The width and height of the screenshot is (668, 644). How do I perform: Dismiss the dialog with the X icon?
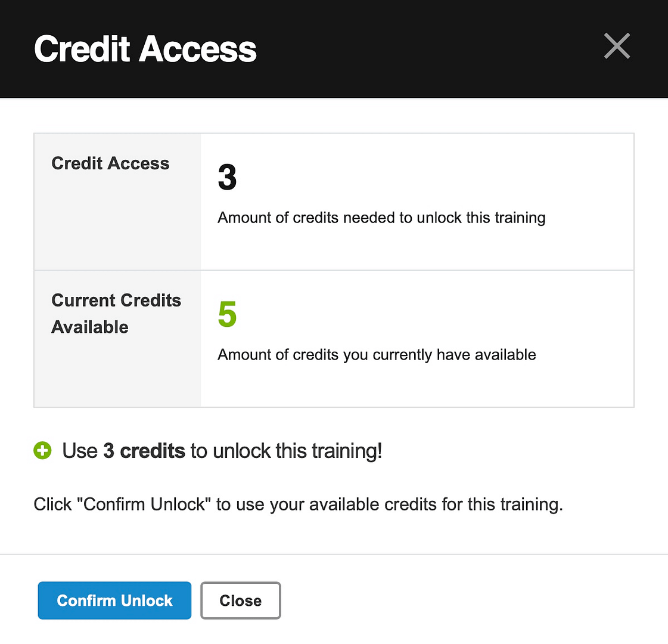click(616, 46)
